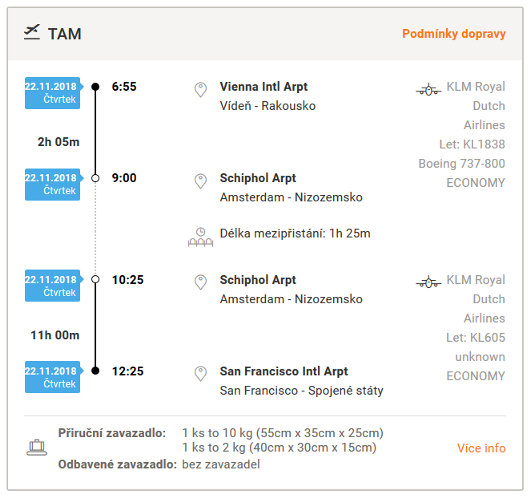
Task: Click the location pin beside the 9:00 Schiphol arrival
Action: (200, 181)
